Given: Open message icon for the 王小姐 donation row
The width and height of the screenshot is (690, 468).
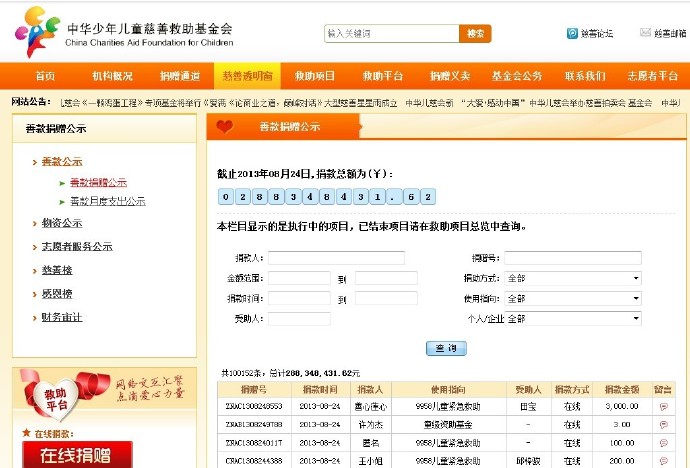Looking at the screenshot, I should [664, 461].
